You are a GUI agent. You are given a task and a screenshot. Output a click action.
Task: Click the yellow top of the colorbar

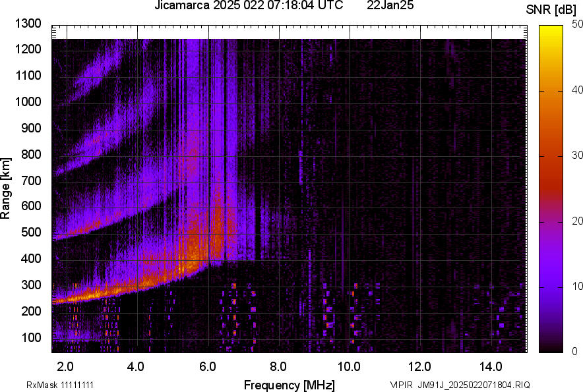point(553,30)
